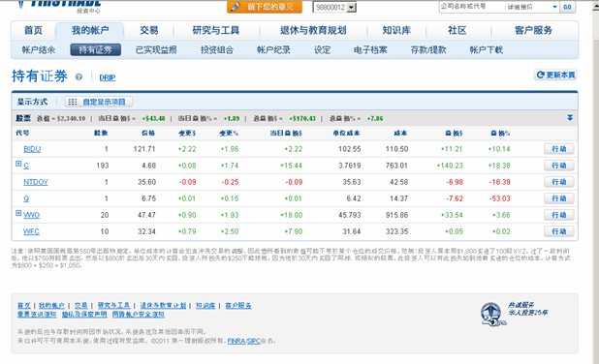The image size is (599, 364).
Task: Open the C stock symbol link
Action: [26, 166]
